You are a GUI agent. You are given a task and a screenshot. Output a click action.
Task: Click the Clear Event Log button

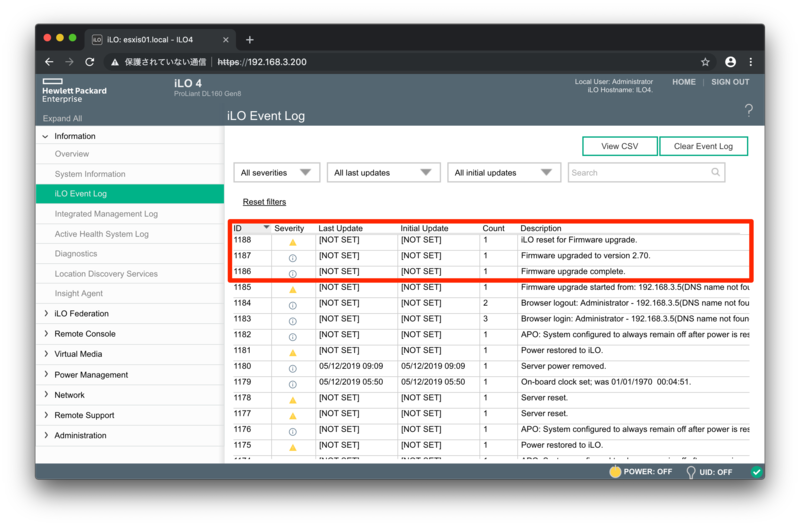[703, 146]
